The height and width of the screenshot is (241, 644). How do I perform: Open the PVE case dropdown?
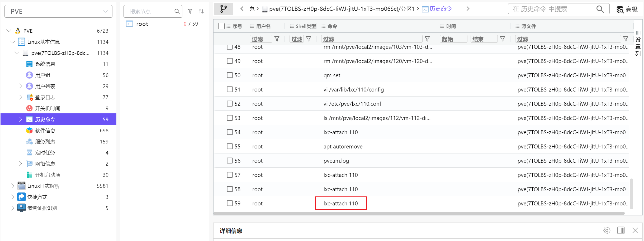pos(58,11)
